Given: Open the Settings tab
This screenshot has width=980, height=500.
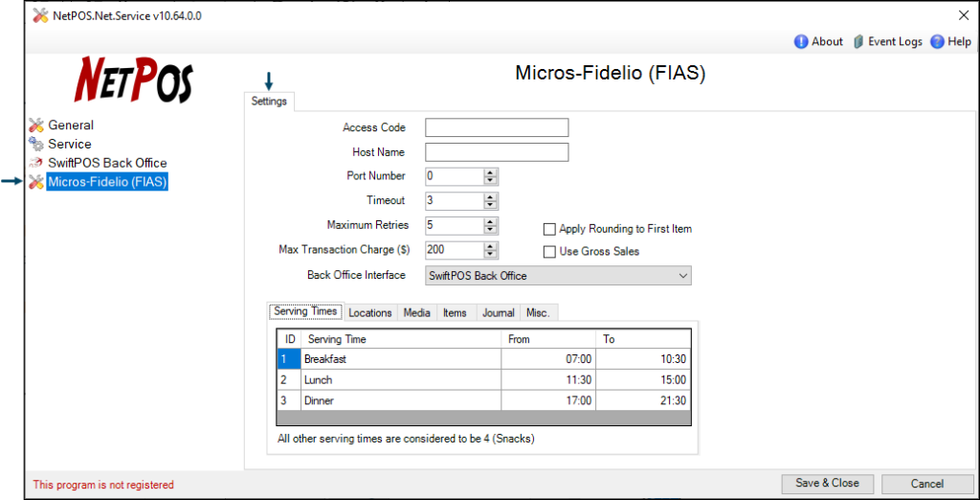Looking at the screenshot, I should (x=269, y=102).
